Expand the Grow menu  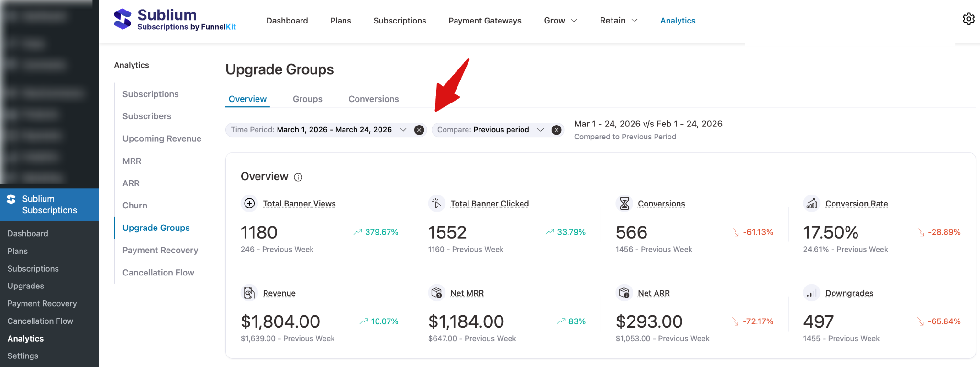560,21
